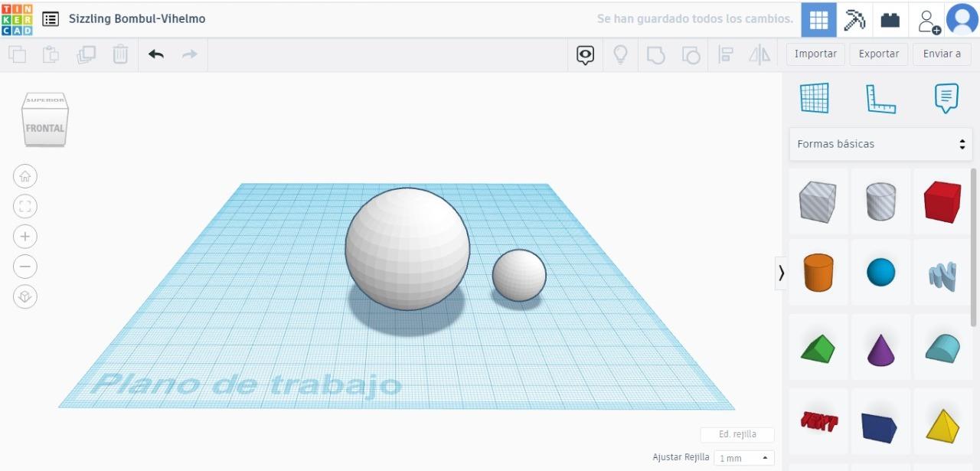Click the Home view button
Screen dimensions: 980x471
pos(25,176)
